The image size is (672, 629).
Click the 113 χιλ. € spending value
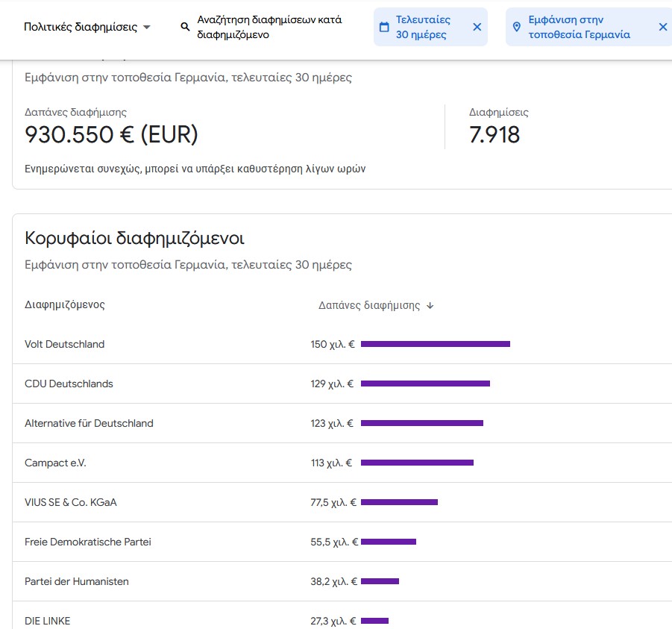pos(331,463)
